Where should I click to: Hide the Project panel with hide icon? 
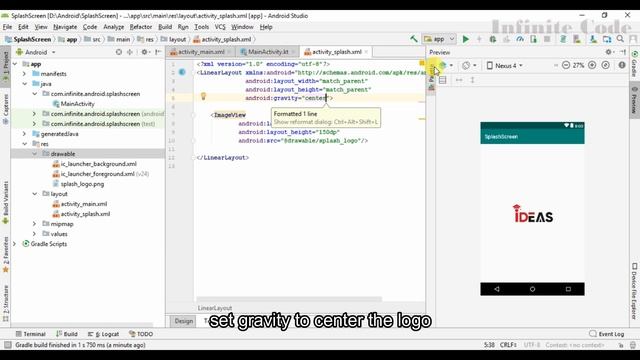point(158,52)
